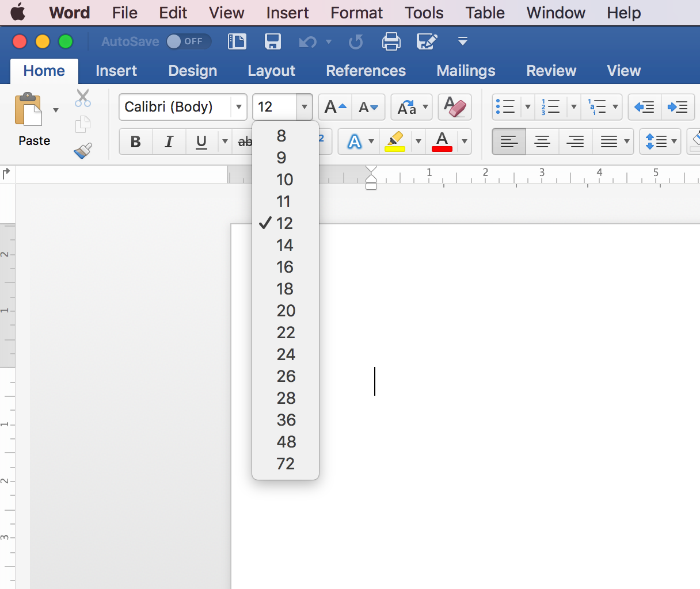Open numbering style dropdown arrow

[x=573, y=107]
